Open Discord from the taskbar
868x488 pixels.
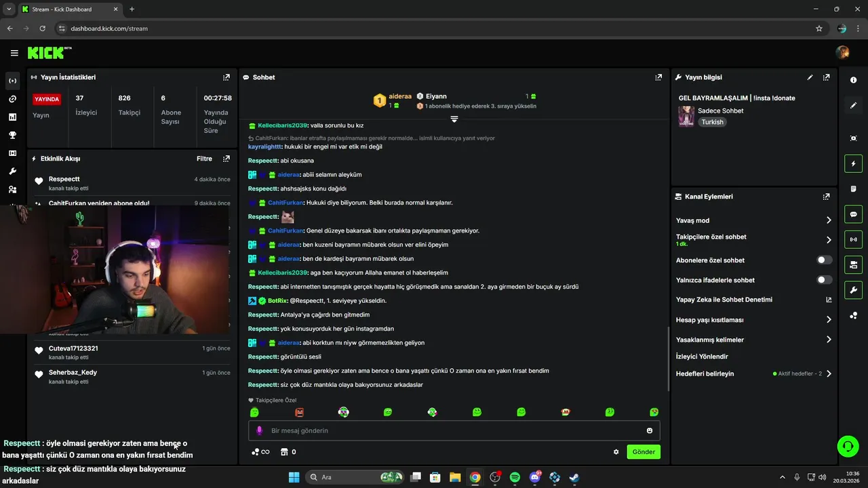(x=535, y=477)
